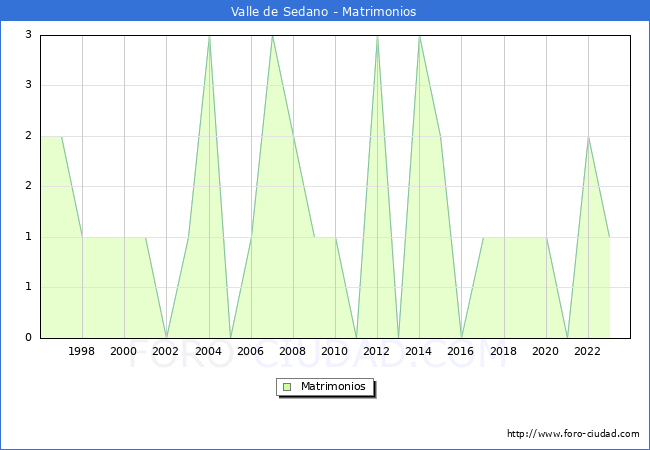Click the green Matrimonios legend swatch
650x450 pixels.
pyautogui.click(x=287, y=386)
